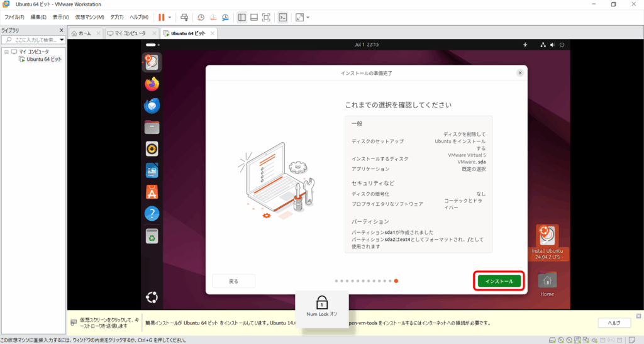Launch LibreOffice Writer from the dock

click(152, 170)
